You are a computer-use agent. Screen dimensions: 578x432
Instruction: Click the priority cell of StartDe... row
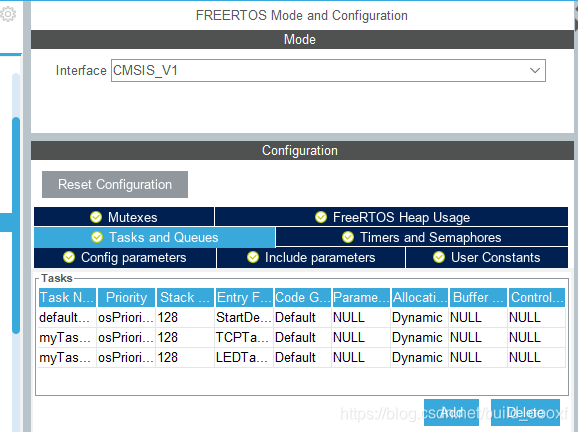click(x=126, y=317)
